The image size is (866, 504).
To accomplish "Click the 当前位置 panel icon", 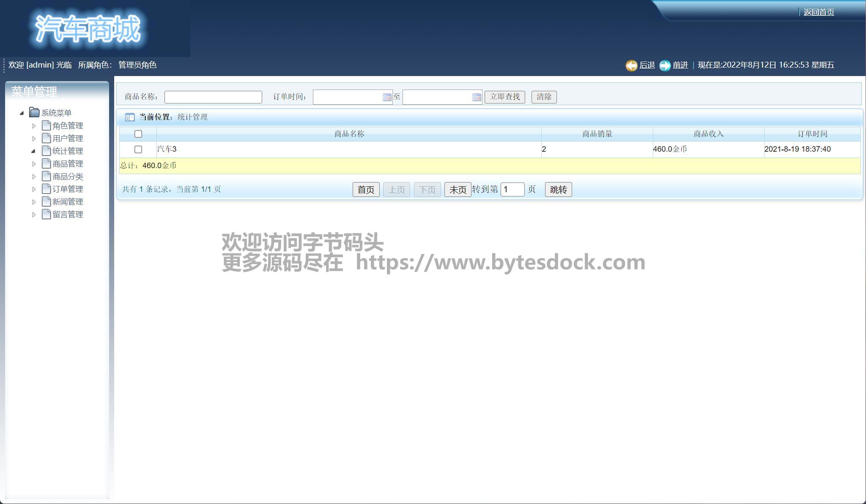I will 130,117.
